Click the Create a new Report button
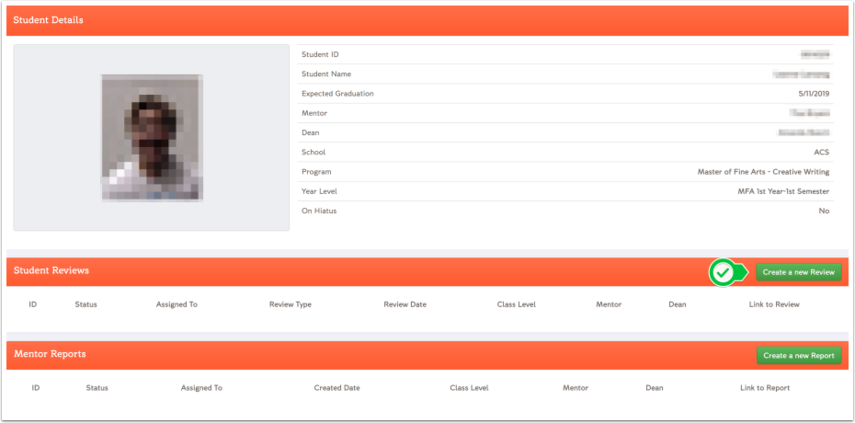Screen dimensions: 855x423 (x=798, y=355)
